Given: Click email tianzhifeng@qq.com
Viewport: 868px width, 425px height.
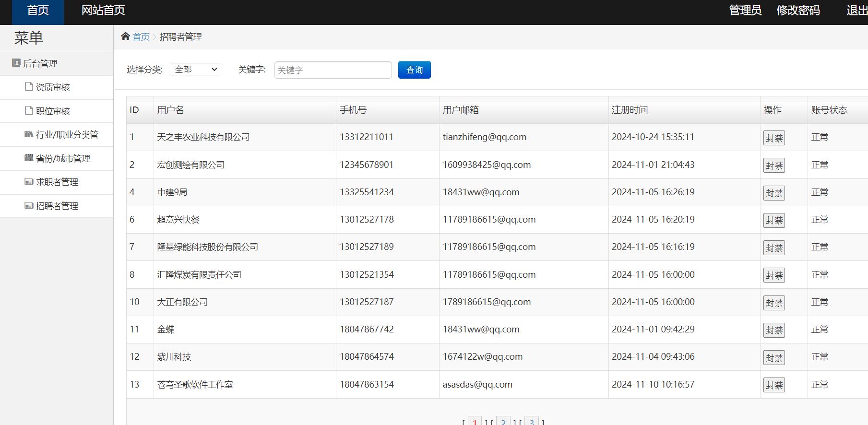Looking at the screenshot, I should 485,137.
